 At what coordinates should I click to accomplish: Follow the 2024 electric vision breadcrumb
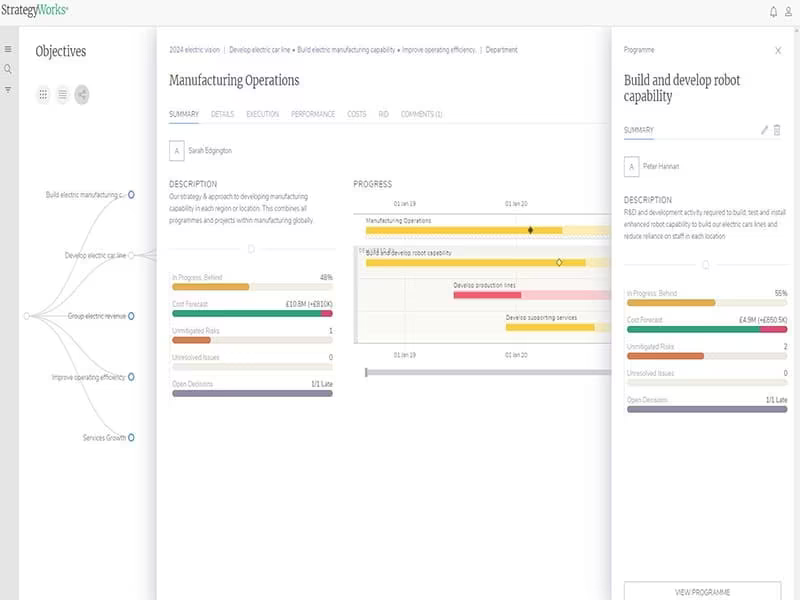[194, 49]
